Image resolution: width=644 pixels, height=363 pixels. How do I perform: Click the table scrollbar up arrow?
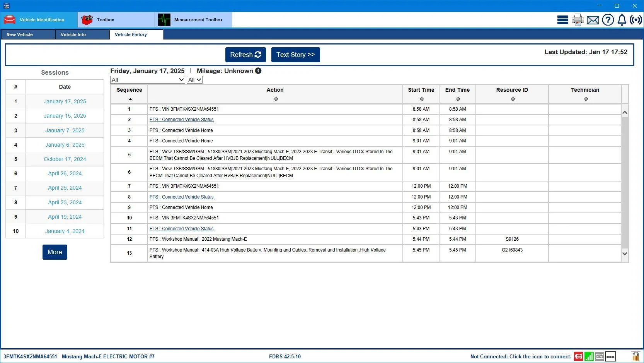tap(625, 112)
